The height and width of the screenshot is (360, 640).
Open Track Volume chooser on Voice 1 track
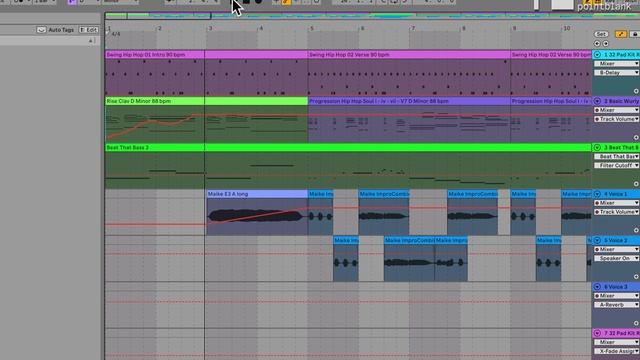[616, 212]
